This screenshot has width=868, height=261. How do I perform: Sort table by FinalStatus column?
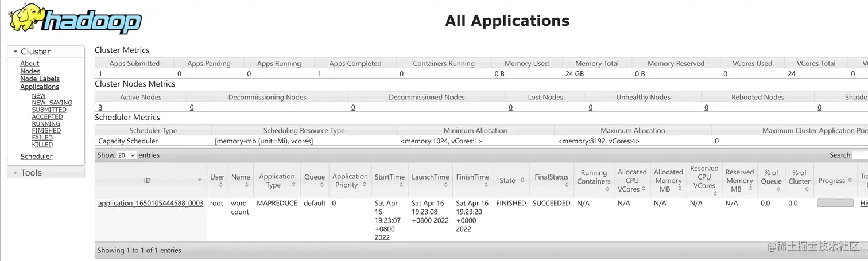click(x=552, y=180)
